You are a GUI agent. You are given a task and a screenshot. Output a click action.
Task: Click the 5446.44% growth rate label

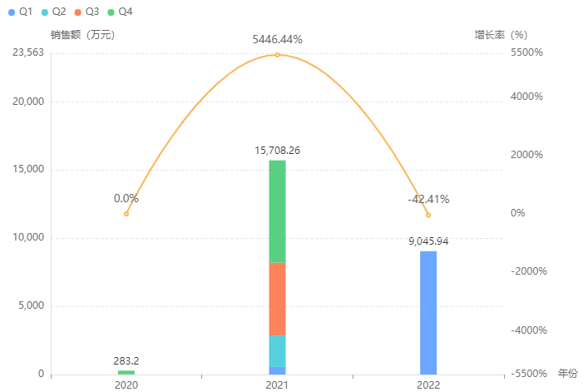[278, 39]
